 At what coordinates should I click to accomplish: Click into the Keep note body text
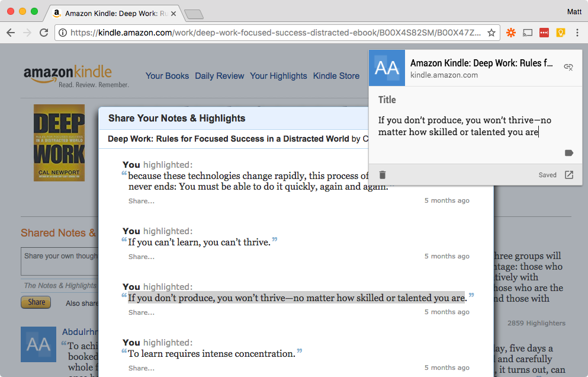(465, 126)
